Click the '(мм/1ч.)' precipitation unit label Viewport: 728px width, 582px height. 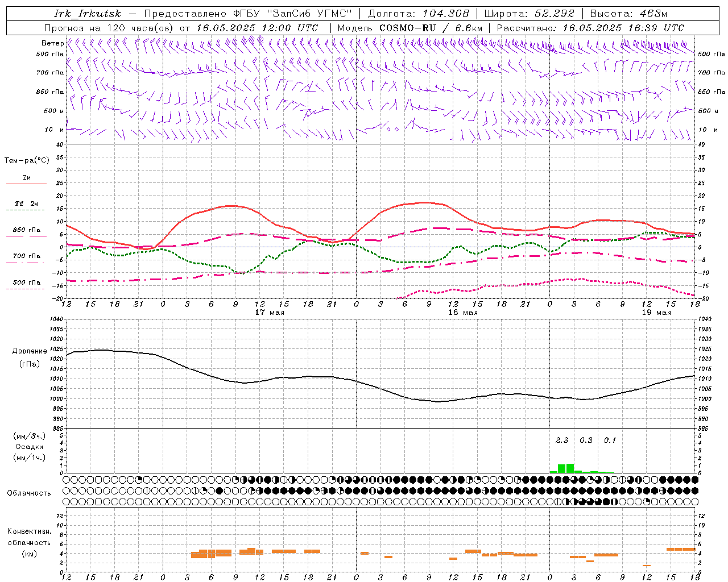(x=29, y=458)
